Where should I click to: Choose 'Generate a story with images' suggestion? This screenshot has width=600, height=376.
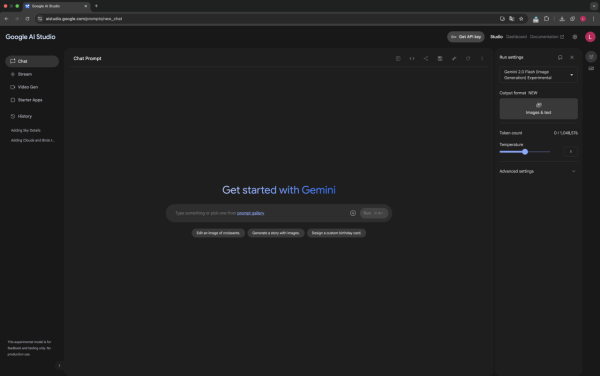tap(276, 233)
